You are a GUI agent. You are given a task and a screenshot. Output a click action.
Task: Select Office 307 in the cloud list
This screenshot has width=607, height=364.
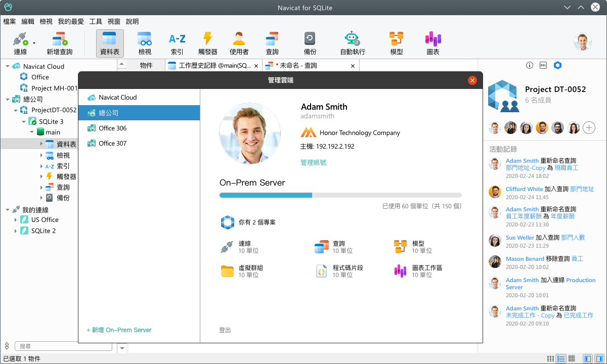tap(139, 143)
